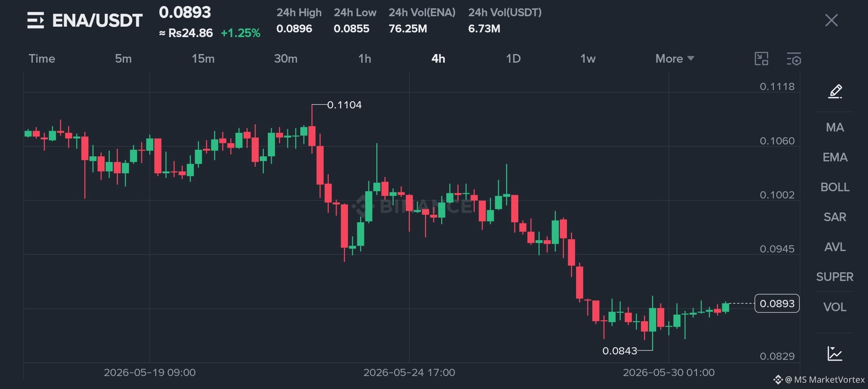Tap the 24h Vol(USDT) value 6.73M
The width and height of the screenshot is (868, 389).
coord(484,28)
